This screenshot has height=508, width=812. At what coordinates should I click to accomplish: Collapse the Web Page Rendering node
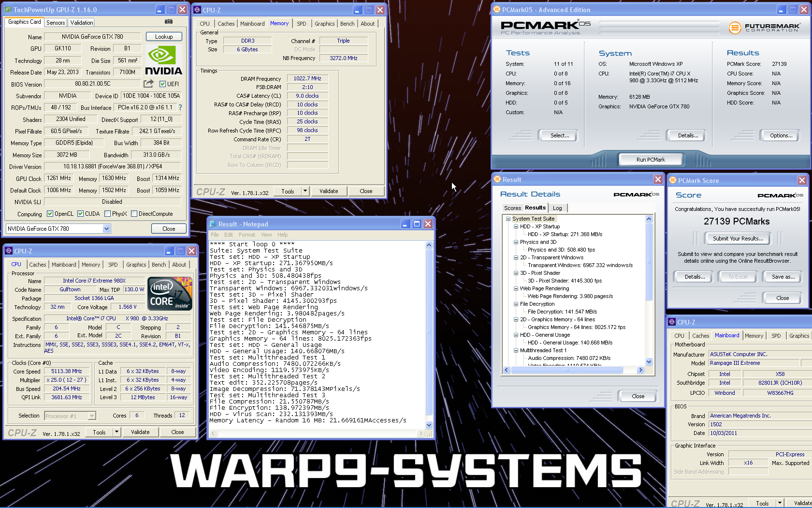point(516,288)
